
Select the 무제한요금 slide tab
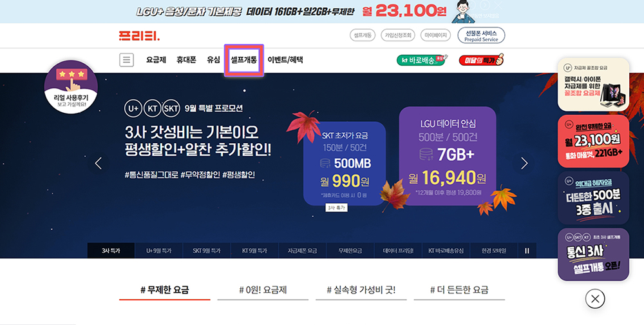point(350,251)
